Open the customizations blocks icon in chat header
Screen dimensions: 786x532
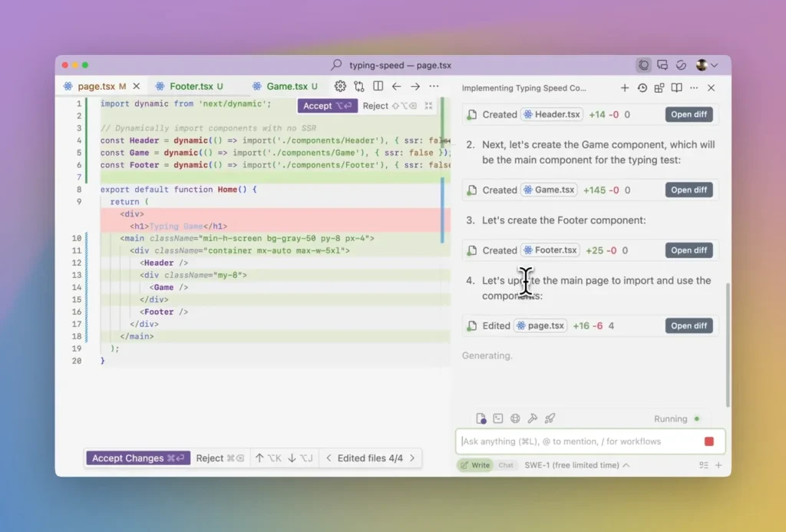659,88
